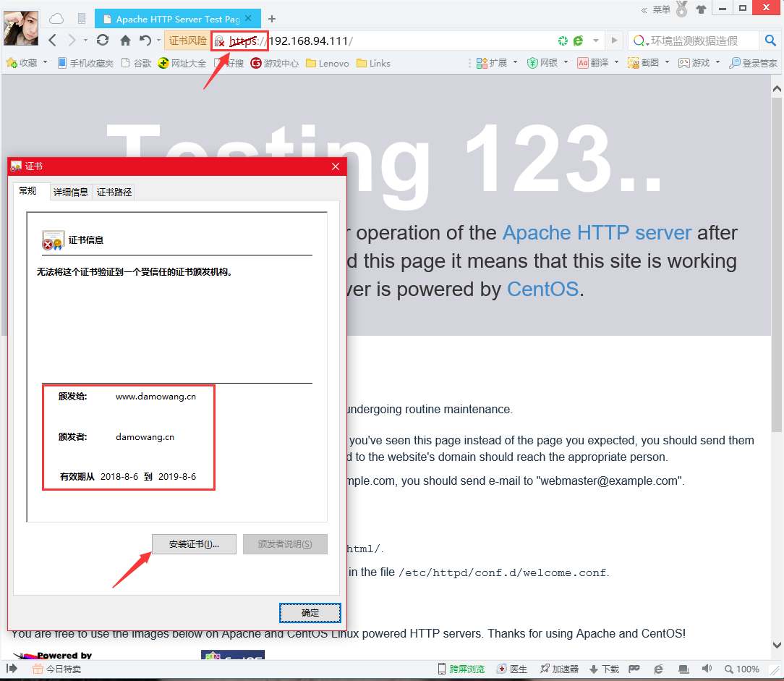The width and height of the screenshot is (784, 681).
Task: Follow the CentOS link
Action: pyautogui.click(x=542, y=289)
